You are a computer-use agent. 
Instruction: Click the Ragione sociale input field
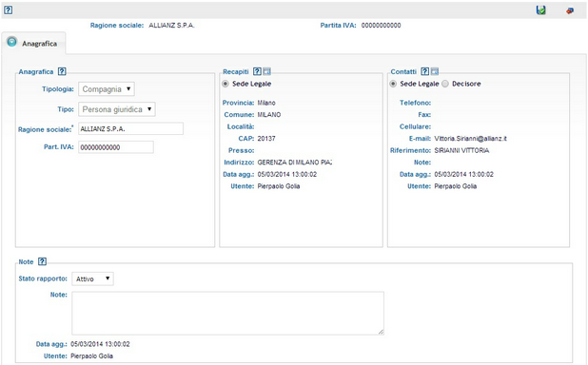click(131, 128)
